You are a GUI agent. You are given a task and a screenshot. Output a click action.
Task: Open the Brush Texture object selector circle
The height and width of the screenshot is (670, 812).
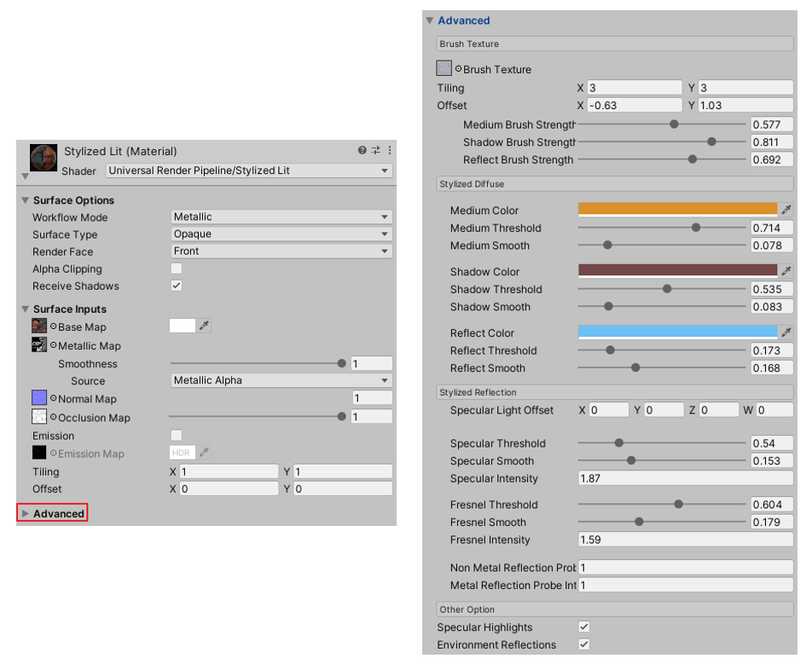[x=458, y=69]
